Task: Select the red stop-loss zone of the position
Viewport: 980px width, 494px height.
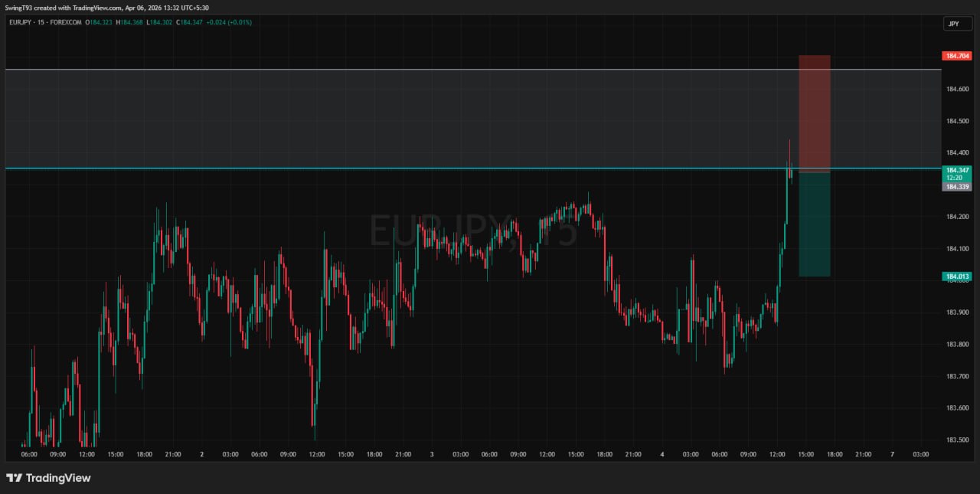Action: point(814,113)
